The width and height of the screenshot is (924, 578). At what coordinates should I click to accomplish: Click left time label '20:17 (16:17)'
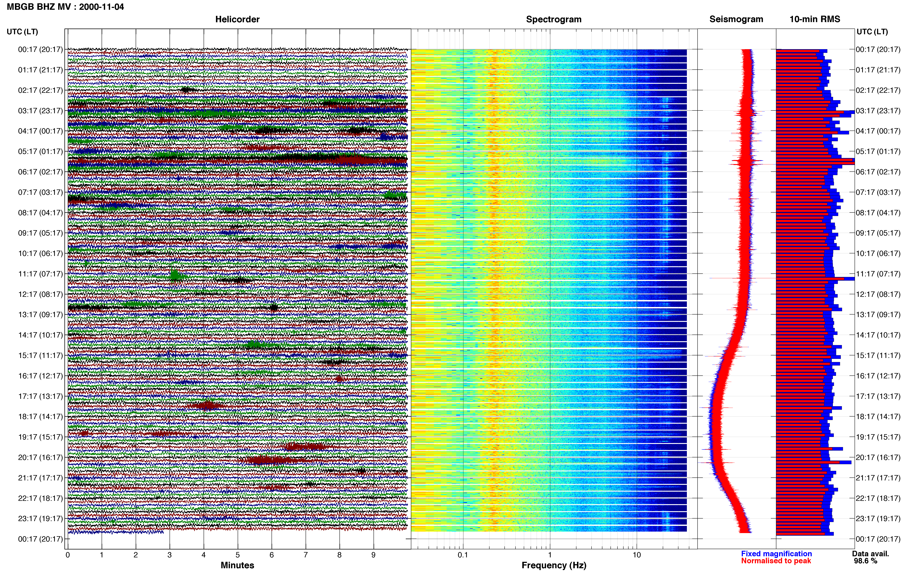pyautogui.click(x=41, y=457)
